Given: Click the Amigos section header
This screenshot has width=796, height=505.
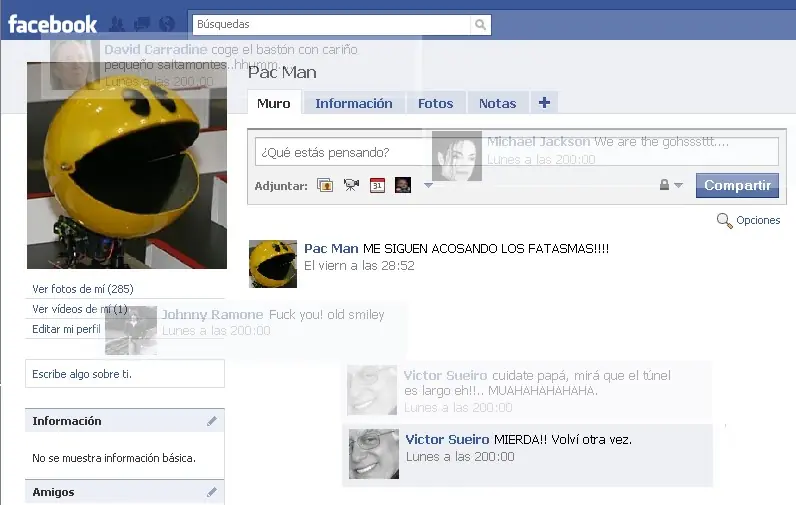Looking at the screenshot, I should pos(125,492).
